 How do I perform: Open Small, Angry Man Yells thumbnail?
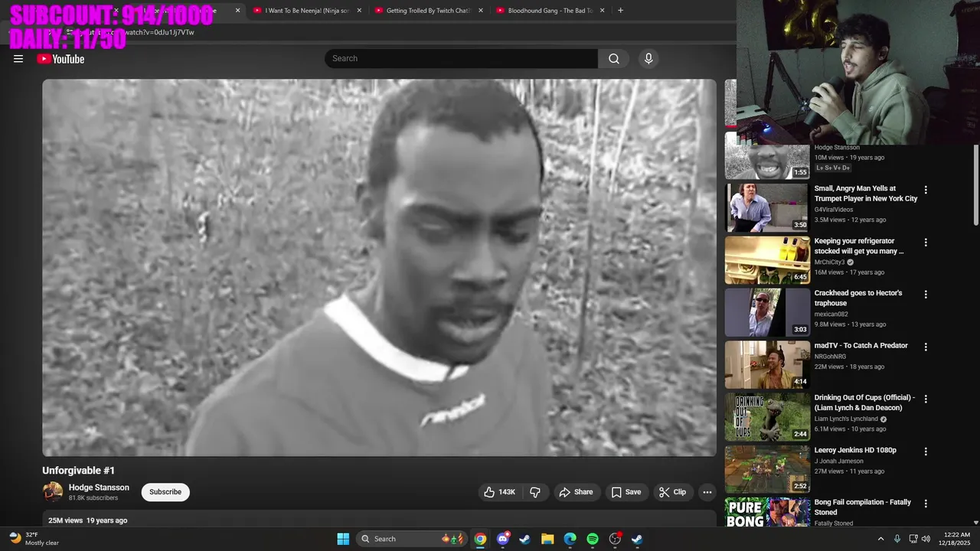click(766, 207)
